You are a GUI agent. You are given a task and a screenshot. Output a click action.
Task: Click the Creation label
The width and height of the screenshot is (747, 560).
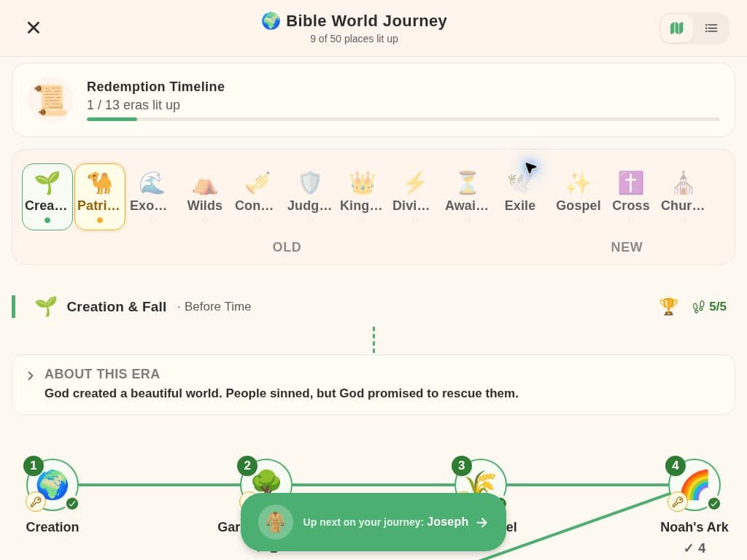click(x=53, y=527)
